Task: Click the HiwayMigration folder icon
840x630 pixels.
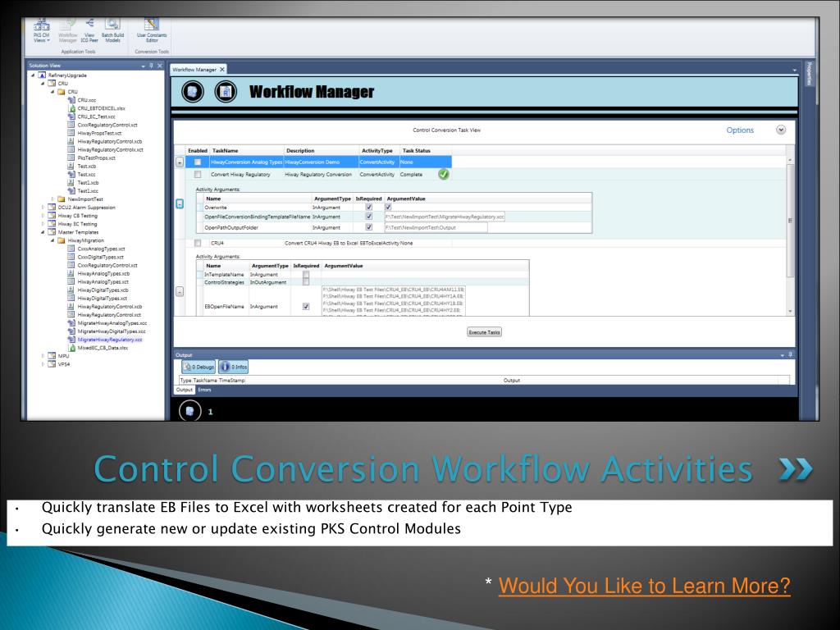Action: click(x=61, y=240)
